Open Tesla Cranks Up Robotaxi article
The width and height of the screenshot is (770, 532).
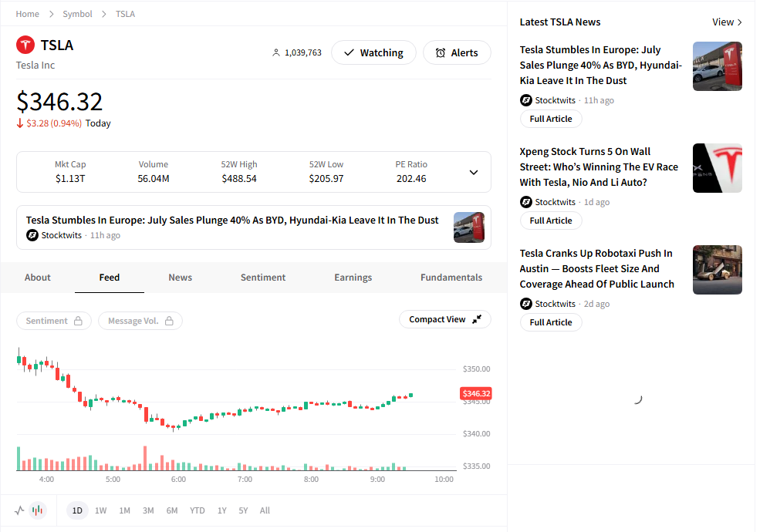pyautogui.click(x=596, y=268)
